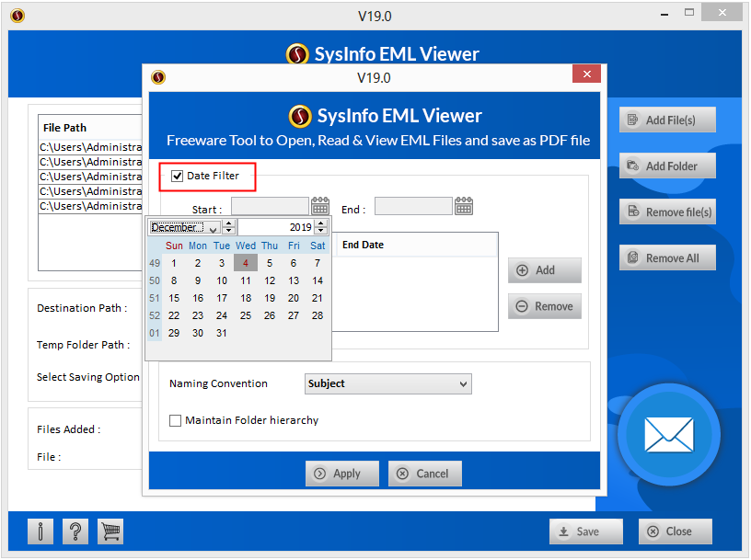
Task: Increase year 2019 with up arrow
Action: 321,224
